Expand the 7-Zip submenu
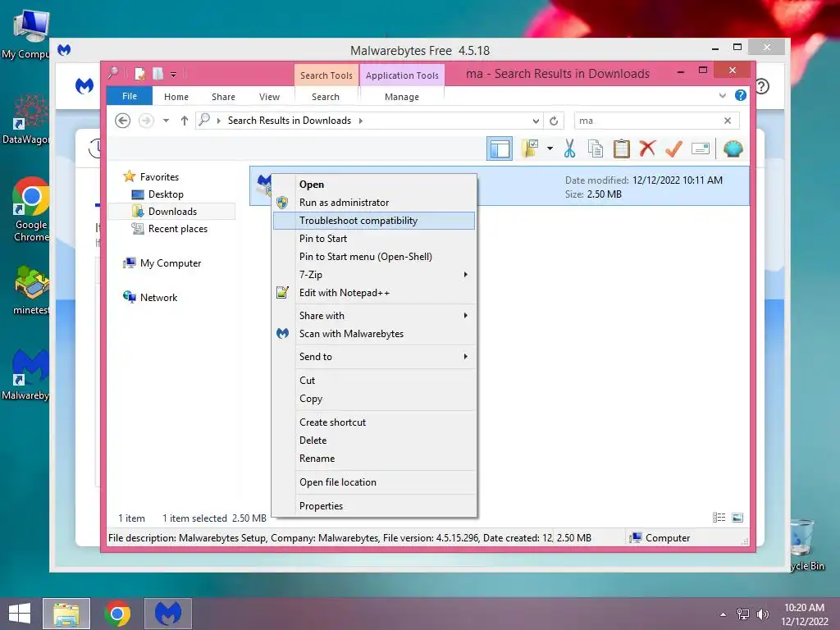This screenshot has width=840, height=630. [x=374, y=274]
